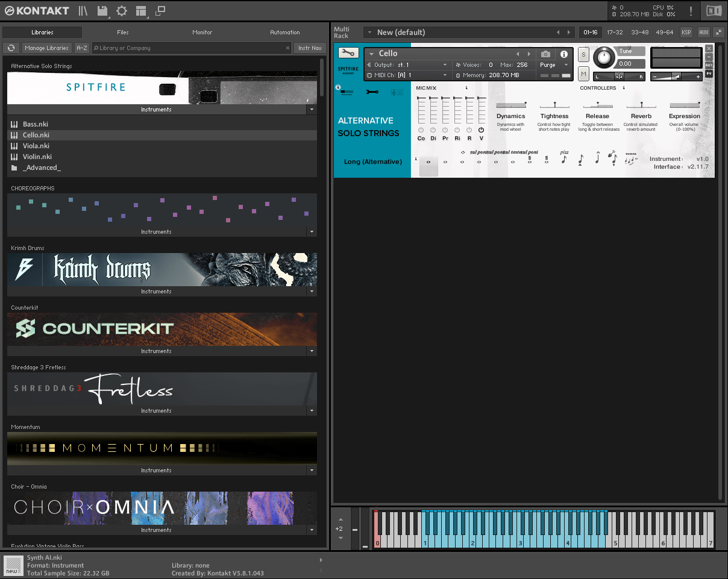The width and height of the screenshot is (728, 579).
Task: Switch to the Files tab
Action: pos(122,33)
